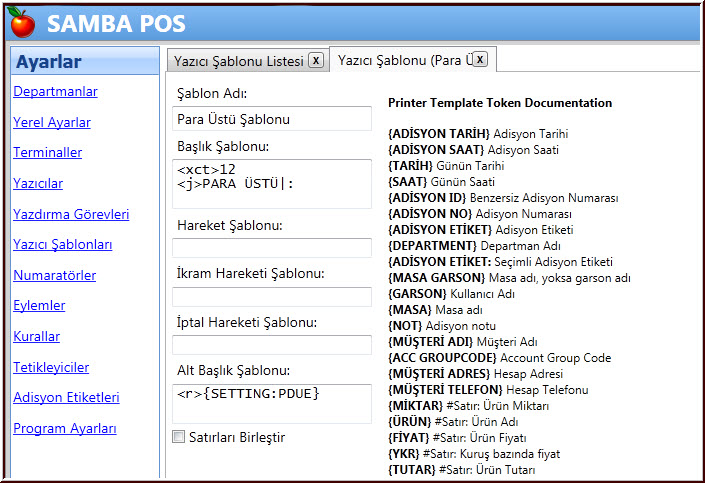Image resolution: width=705 pixels, height=483 pixels.
Task: Navigate to Numaratörler settings
Action: coord(54,276)
